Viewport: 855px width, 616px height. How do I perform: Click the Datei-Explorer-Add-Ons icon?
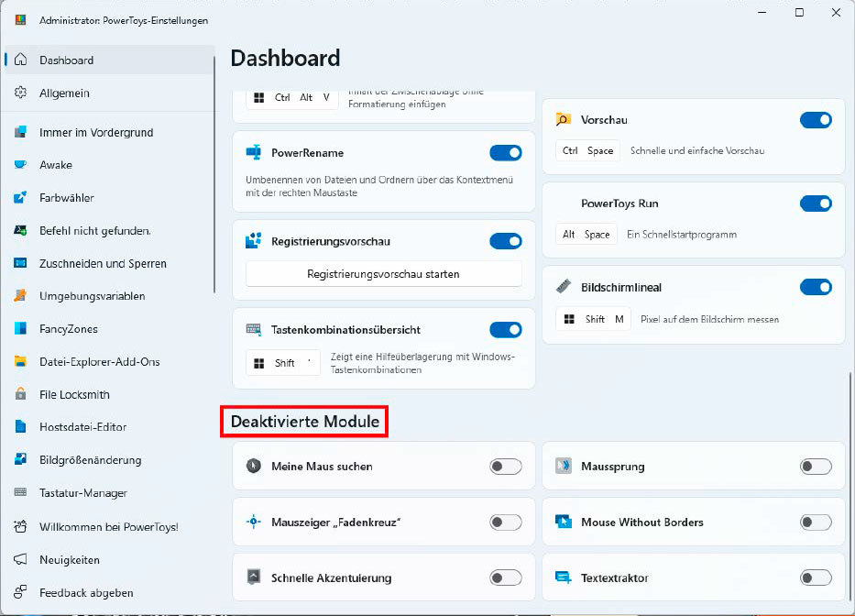(20, 361)
